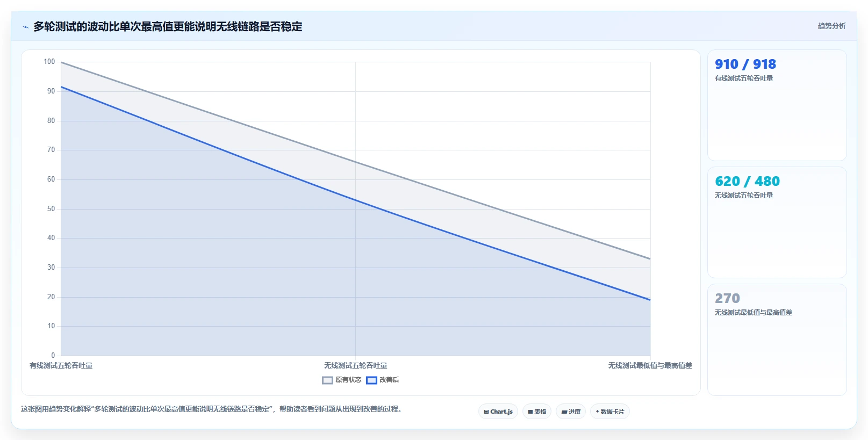Click the 进度 tag icon

point(564,412)
